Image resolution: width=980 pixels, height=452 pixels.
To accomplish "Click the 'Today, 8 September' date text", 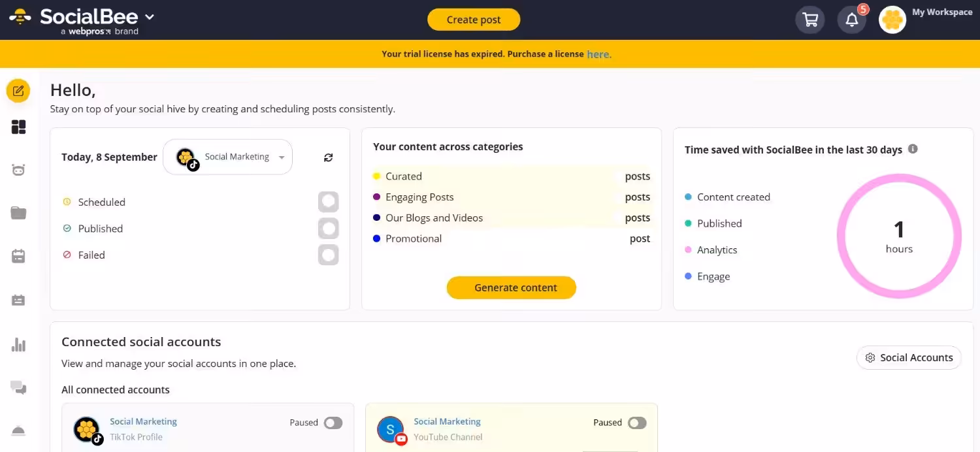I will tap(109, 157).
